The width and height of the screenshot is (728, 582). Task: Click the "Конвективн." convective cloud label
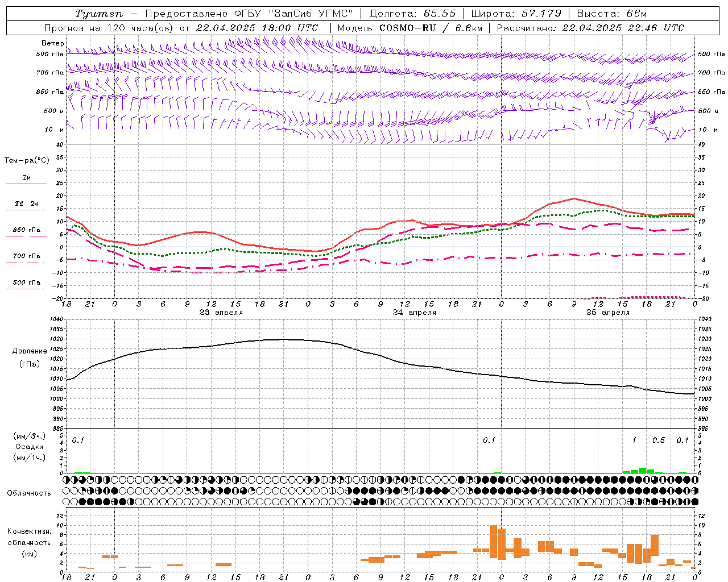(30, 531)
